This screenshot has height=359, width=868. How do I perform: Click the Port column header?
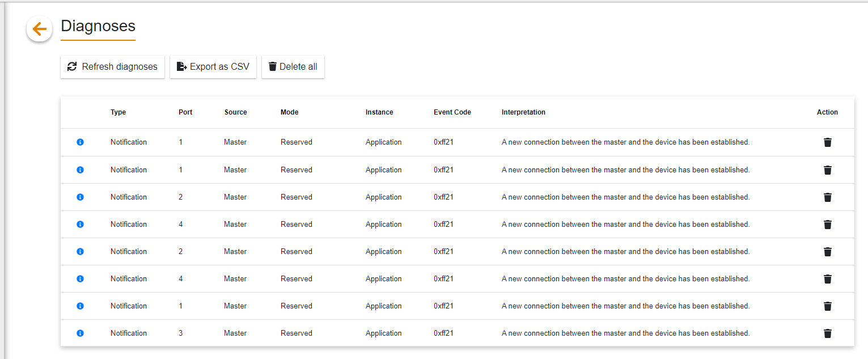[x=185, y=112]
